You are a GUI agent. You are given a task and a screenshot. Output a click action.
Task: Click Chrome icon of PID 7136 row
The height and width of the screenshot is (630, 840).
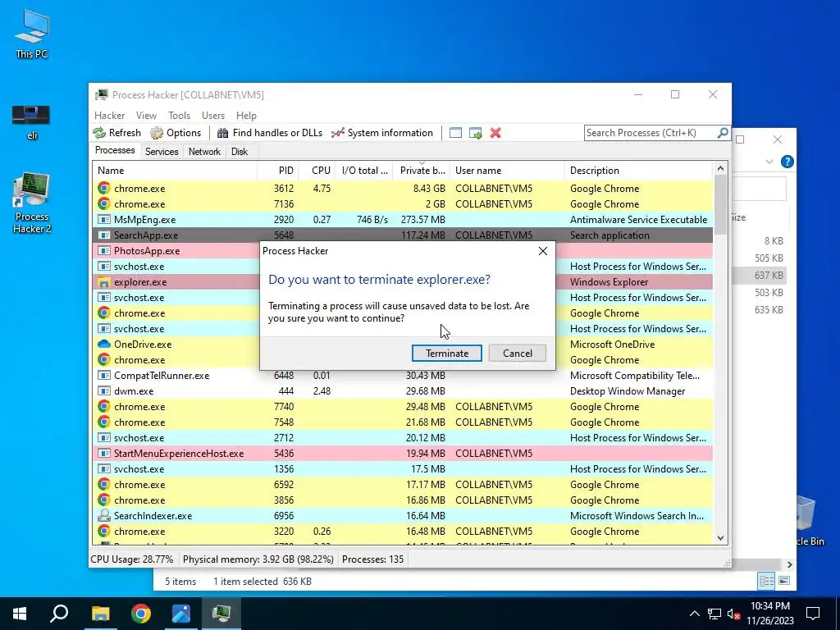click(x=104, y=203)
